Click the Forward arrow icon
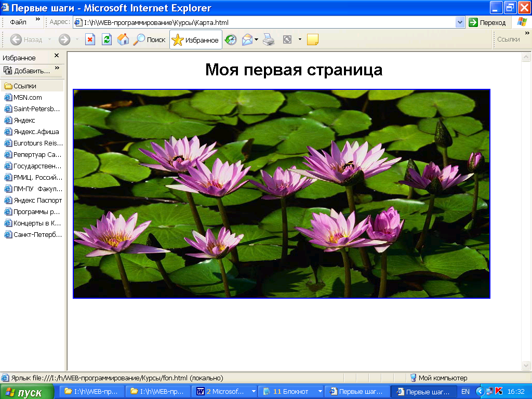Image resolution: width=532 pixels, height=399 pixels. click(64, 39)
